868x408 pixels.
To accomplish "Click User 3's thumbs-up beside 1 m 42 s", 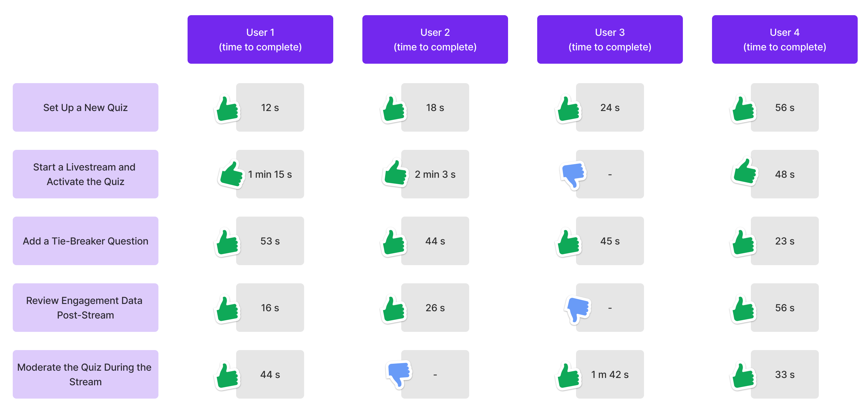I will pos(568,376).
